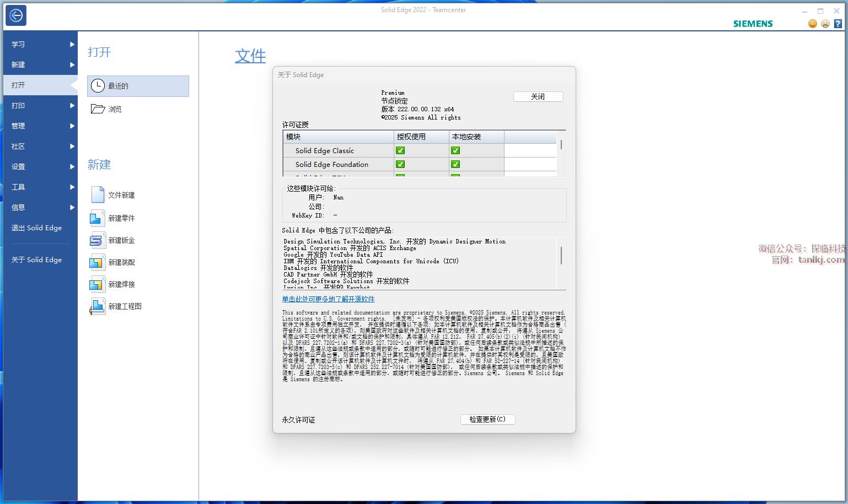Toggle 本地安装 checkbox for Solid Edge Classic
The width and height of the screenshot is (848, 504).
click(x=455, y=150)
